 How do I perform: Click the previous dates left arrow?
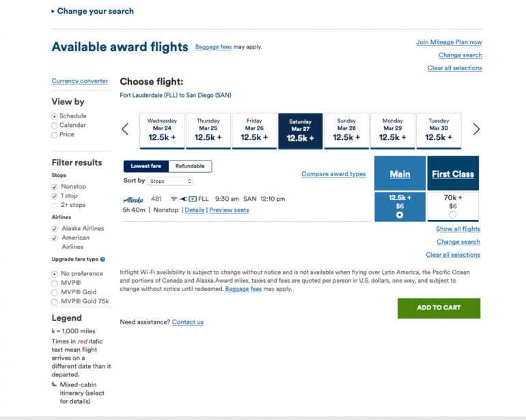click(125, 129)
